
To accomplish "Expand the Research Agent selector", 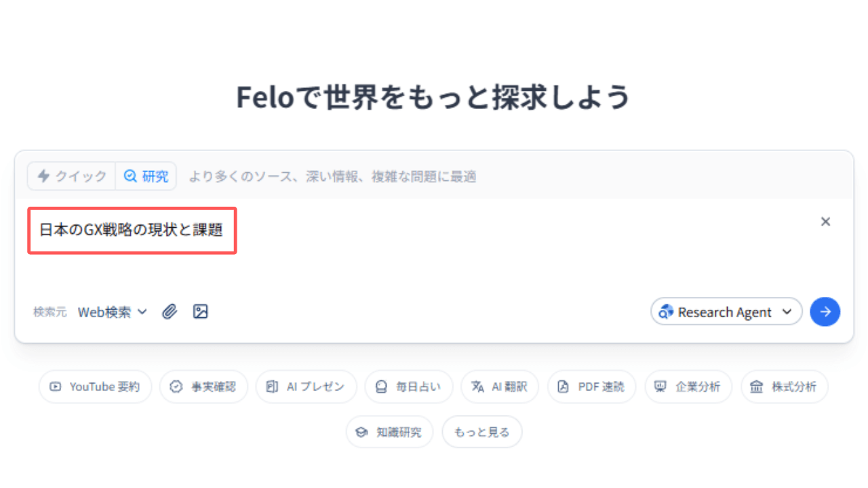I will (726, 312).
